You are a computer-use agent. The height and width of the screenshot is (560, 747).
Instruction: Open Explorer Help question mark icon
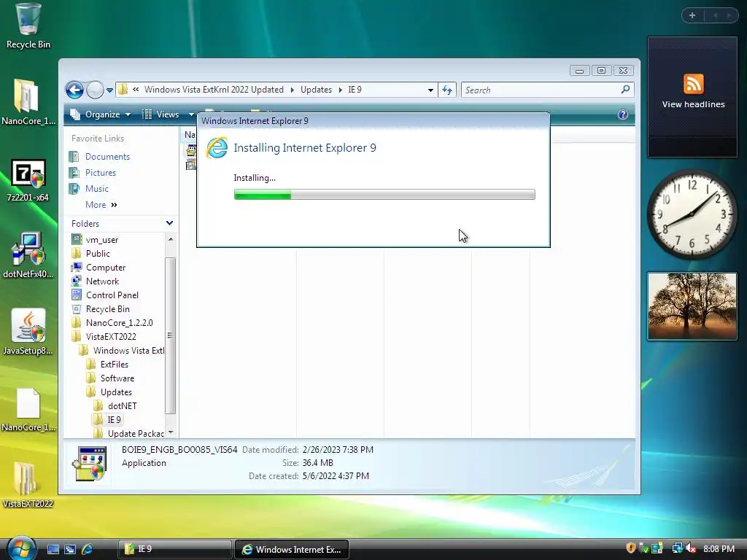click(623, 114)
